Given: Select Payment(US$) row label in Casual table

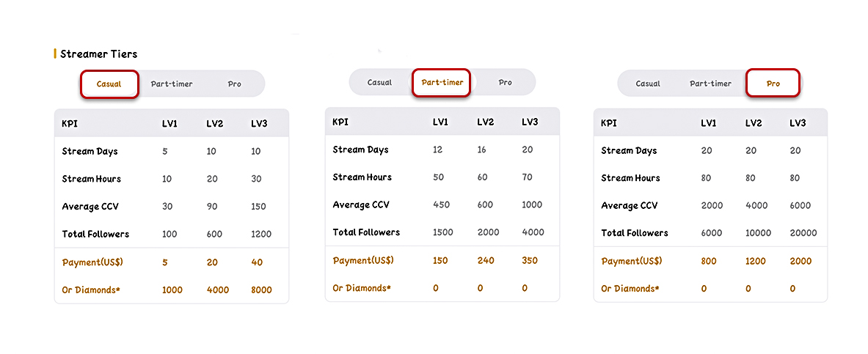Looking at the screenshot, I should [x=92, y=262].
